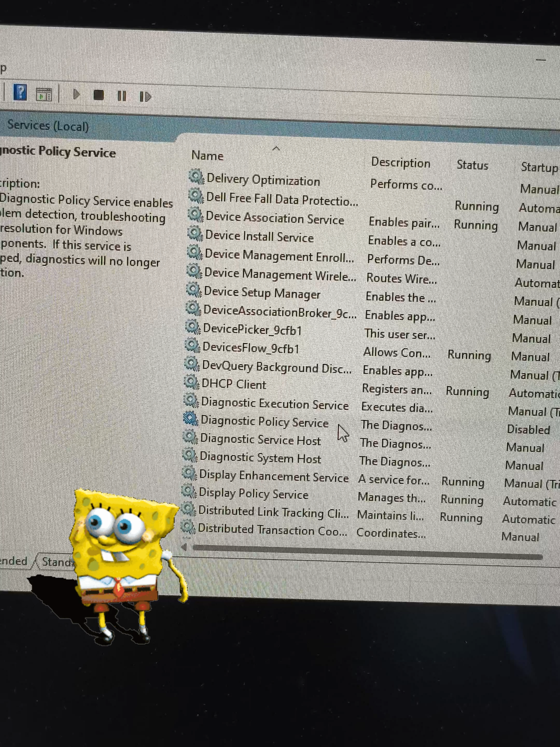The width and height of the screenshot is (560, 747).
Task: Click the highlighted Diagnostic Policy Service gear icon
Action: click(x=191, y=418)
